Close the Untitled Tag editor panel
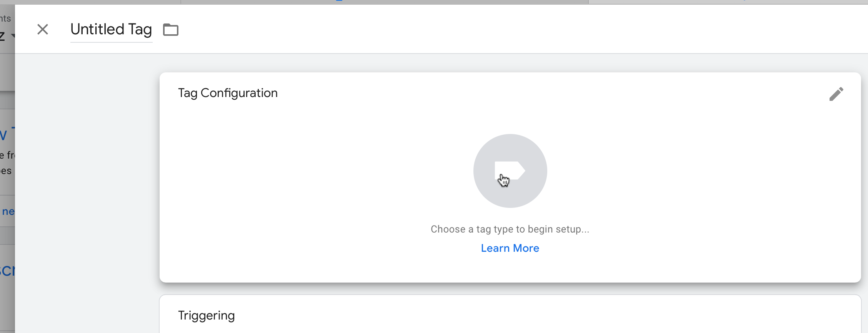 (x=43, y=29)
